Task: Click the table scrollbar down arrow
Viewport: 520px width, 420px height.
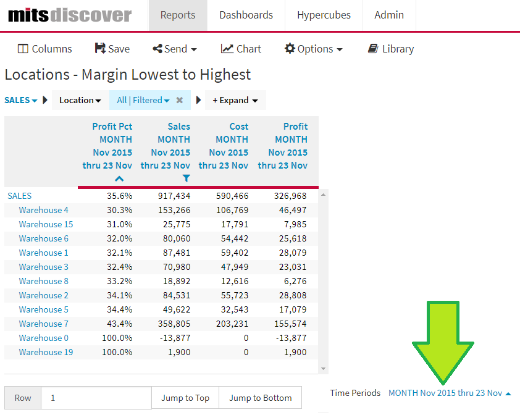Action: [324, 369]
